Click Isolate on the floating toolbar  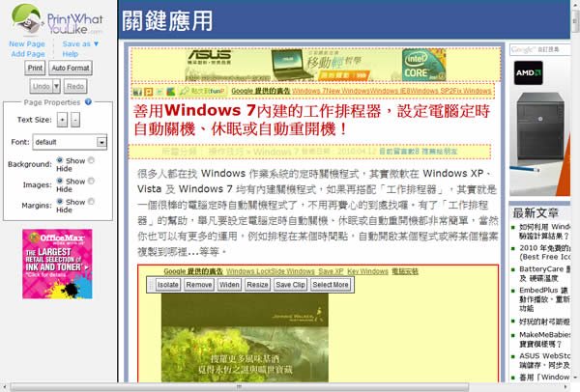[x=168, y=285]
